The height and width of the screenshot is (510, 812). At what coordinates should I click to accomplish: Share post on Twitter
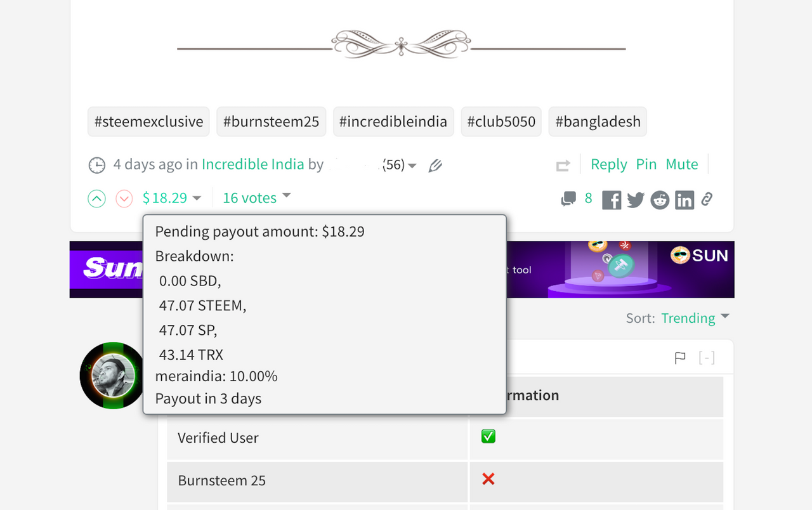tap(636, 200)
